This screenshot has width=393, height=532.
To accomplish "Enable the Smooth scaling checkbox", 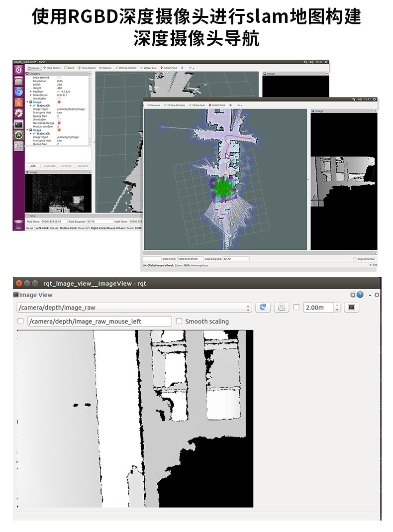I will (179, 321).
